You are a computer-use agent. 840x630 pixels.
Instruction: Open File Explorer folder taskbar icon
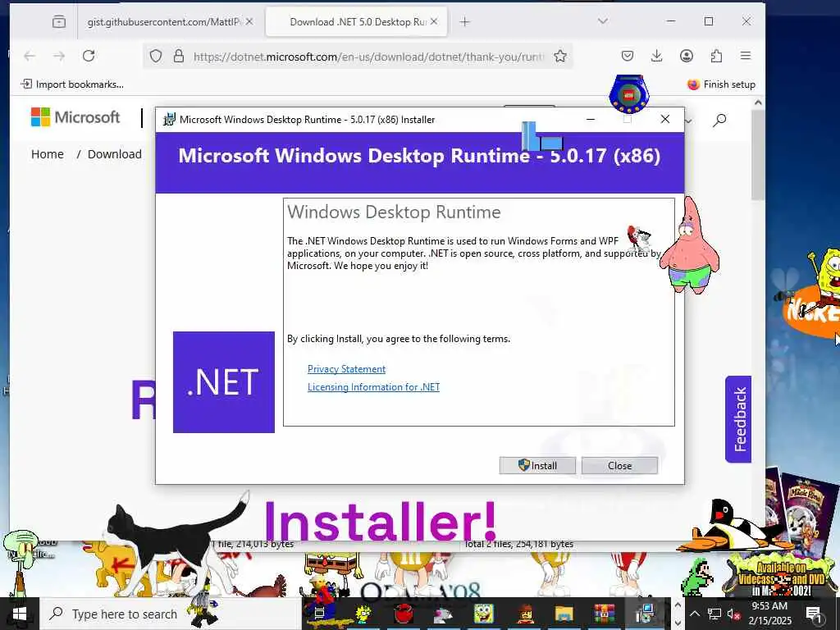[x=564, y=614]
